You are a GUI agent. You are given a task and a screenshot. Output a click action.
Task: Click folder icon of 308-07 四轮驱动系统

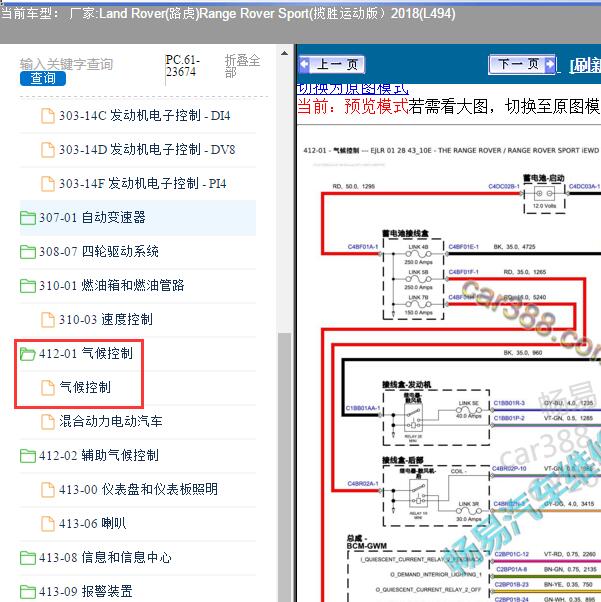pyautogui.click(x=28, y=252)
